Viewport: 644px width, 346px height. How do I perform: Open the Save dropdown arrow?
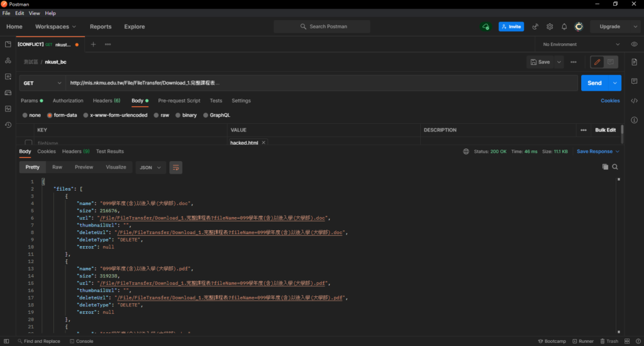tap(559, 62)
